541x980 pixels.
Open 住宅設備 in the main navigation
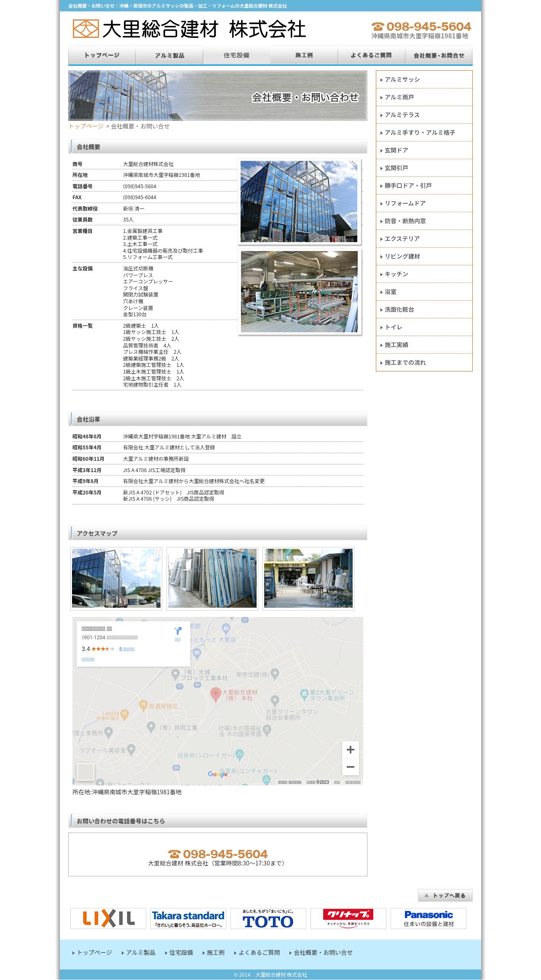237,55
